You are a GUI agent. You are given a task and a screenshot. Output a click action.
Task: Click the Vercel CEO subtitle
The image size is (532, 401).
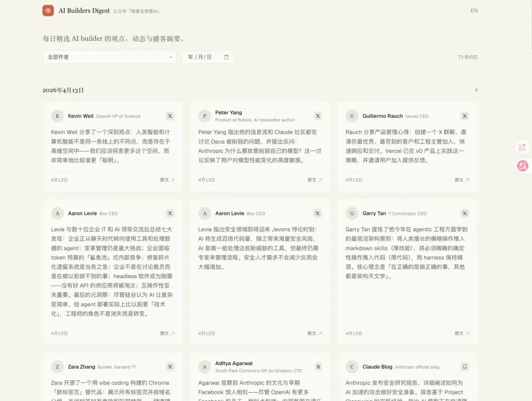coord(417,116)
